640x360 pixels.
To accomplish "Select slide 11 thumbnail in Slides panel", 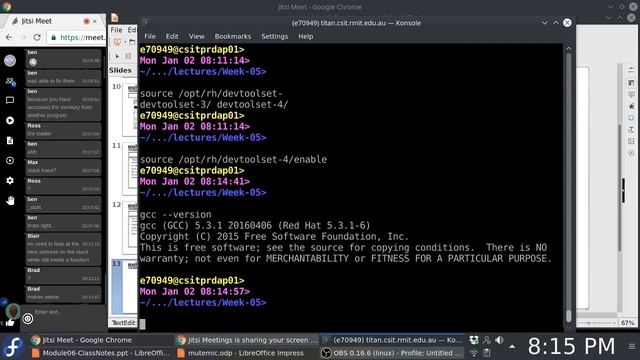I will 131,168.
